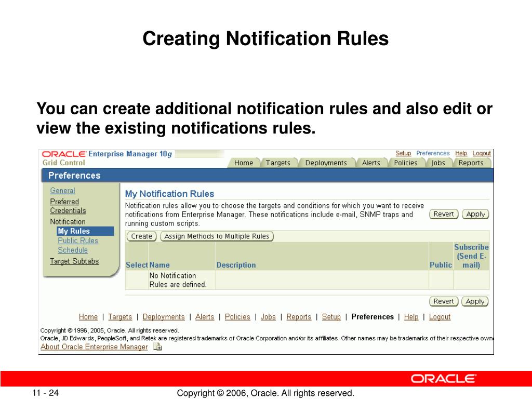This screenshot has height=399, width=532.
Task: Click the bold Preferences footer text
Action: tap(373, 317)
